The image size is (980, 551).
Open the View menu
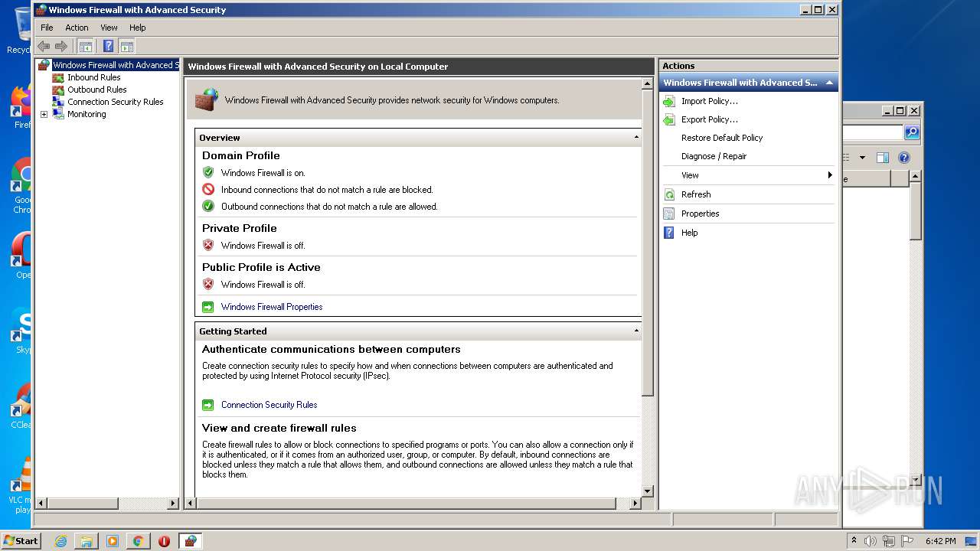(109, 28)
